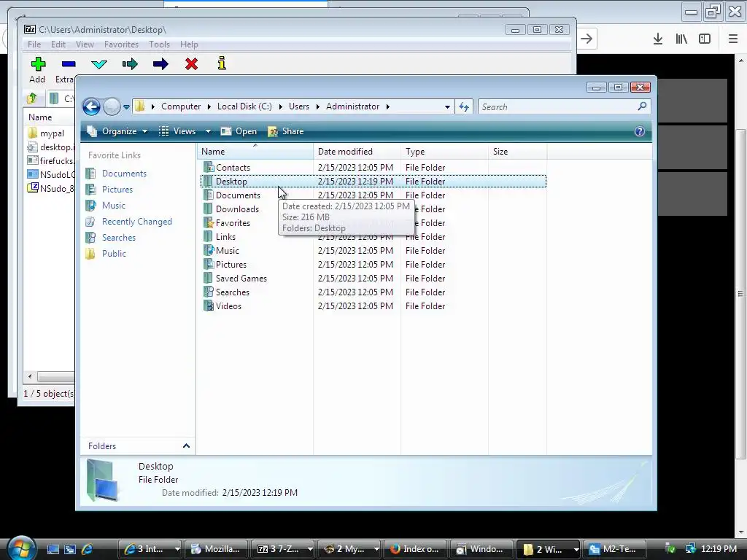Click Administrator in the address breadcrumb
This screenshot has width=747, height=560.
352,106
